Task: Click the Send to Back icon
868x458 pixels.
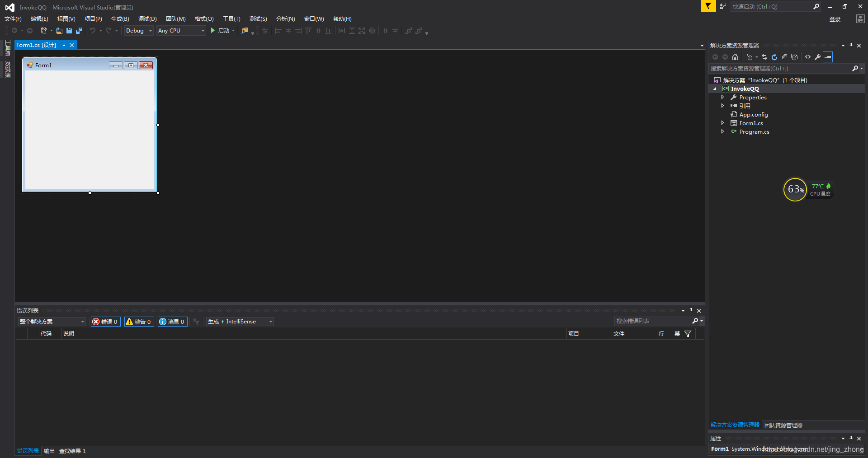Action: tap(419, 31)
